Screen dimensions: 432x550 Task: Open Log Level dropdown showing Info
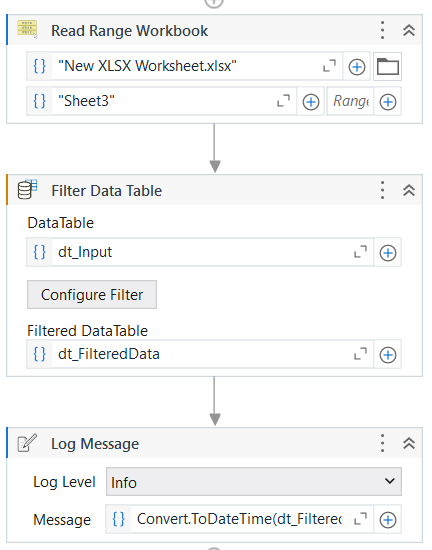pos(254,482)
